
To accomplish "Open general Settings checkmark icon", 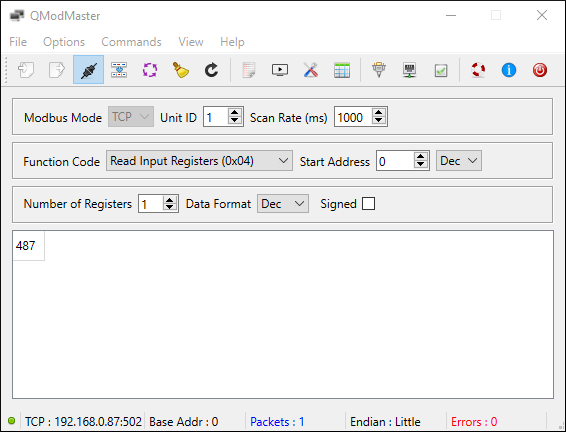I will pyautogui.click(x=441, y=70).
